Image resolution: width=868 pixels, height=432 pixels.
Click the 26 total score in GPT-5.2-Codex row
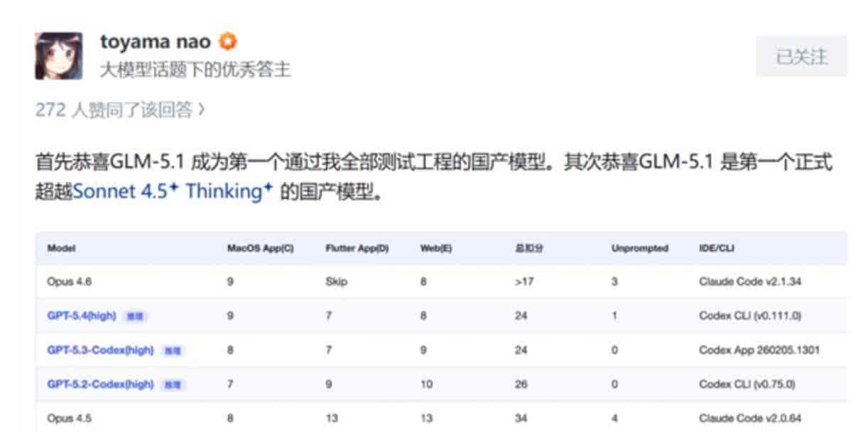coord(521,384)
